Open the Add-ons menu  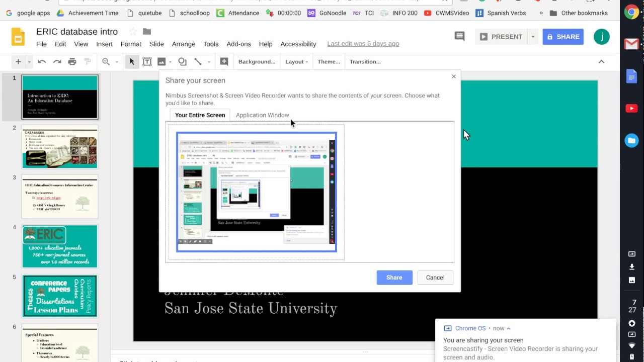coord(238,44)
